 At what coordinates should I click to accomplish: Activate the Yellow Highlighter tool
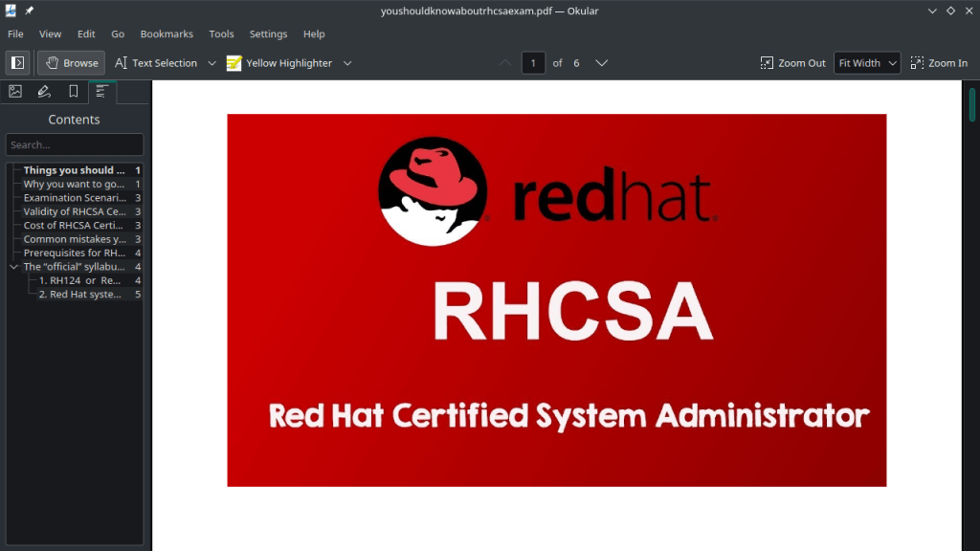pos(278,63)
